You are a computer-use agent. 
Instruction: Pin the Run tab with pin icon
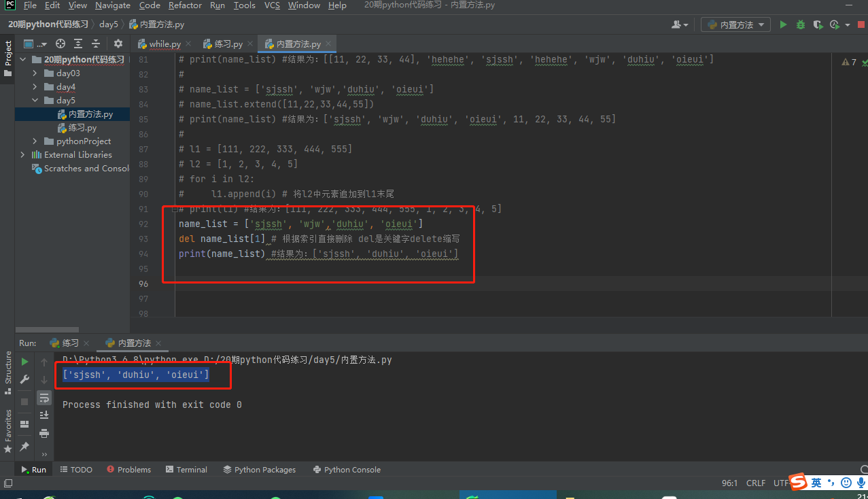click(x=24, y=447)
